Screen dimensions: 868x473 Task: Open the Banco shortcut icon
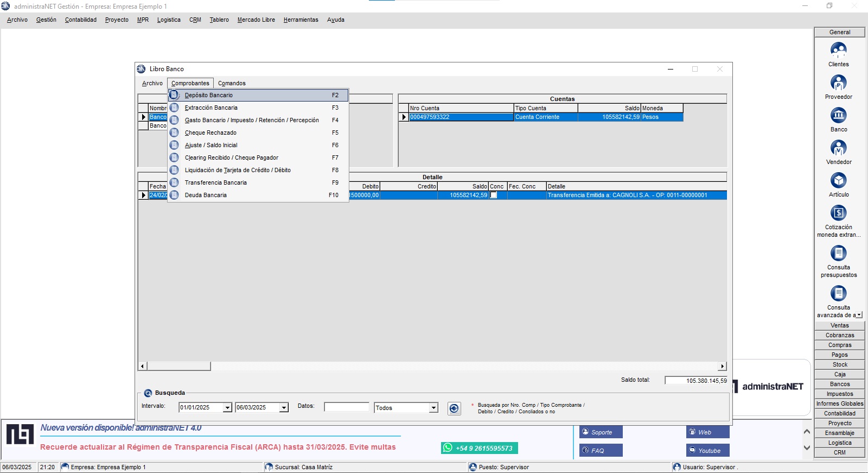838,115
